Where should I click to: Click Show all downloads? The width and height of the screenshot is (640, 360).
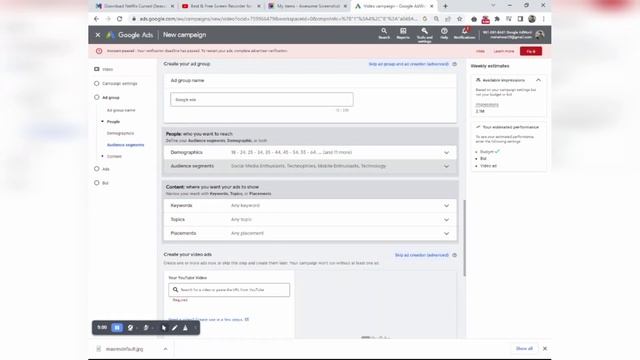(524, 349)
